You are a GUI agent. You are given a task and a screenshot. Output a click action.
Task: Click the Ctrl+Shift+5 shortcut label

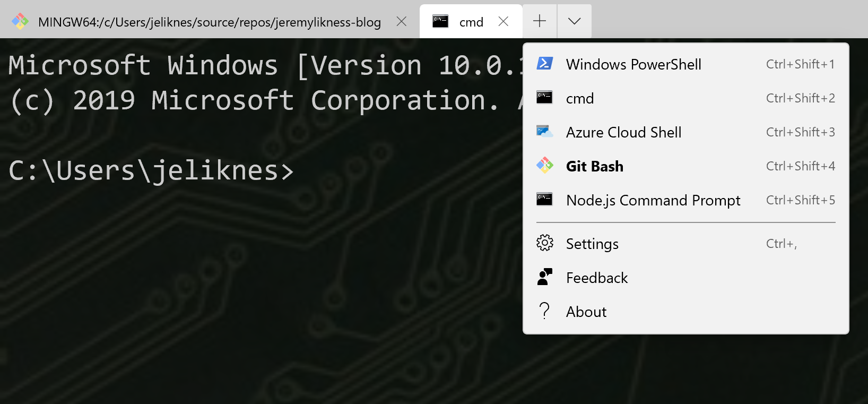[800, 200]
